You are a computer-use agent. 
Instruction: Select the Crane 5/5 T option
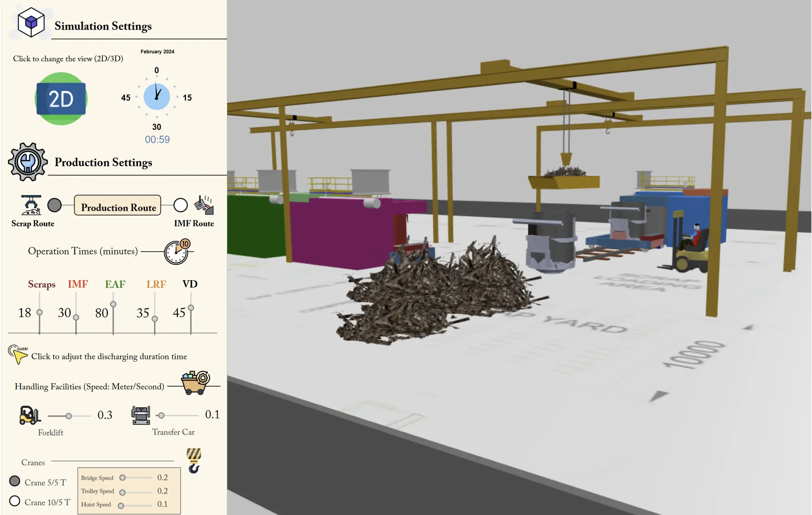pyautogui.click(x=15, y=481)
